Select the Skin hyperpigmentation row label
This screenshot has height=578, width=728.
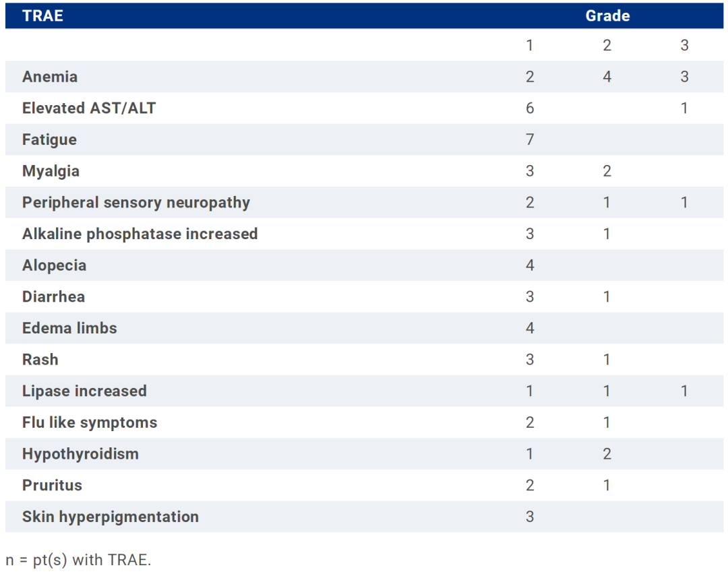111,517
